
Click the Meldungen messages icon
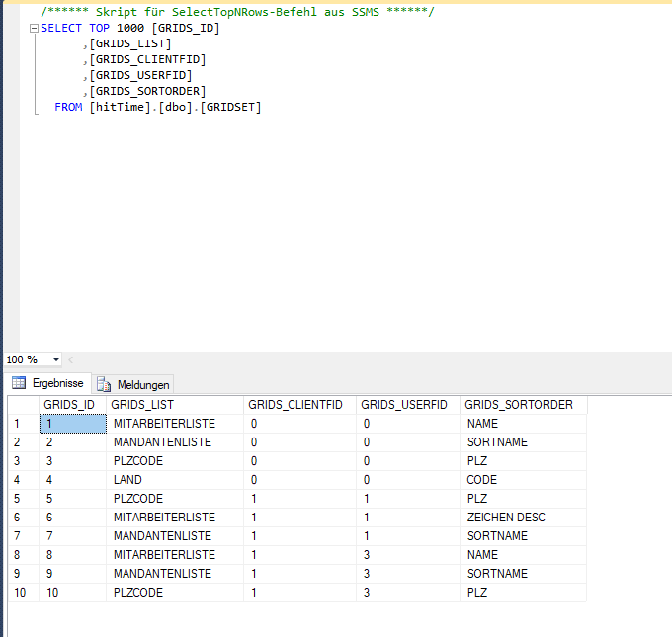click(104, 384)
